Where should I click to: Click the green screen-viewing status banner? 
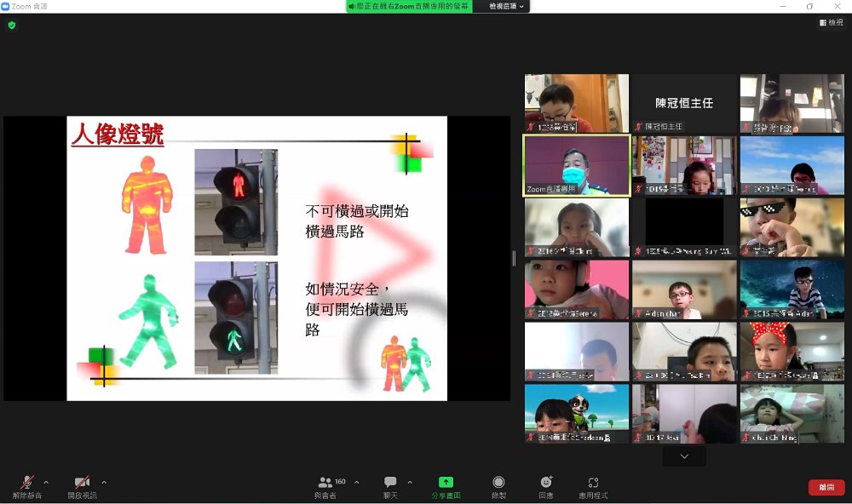coord(414,6)
